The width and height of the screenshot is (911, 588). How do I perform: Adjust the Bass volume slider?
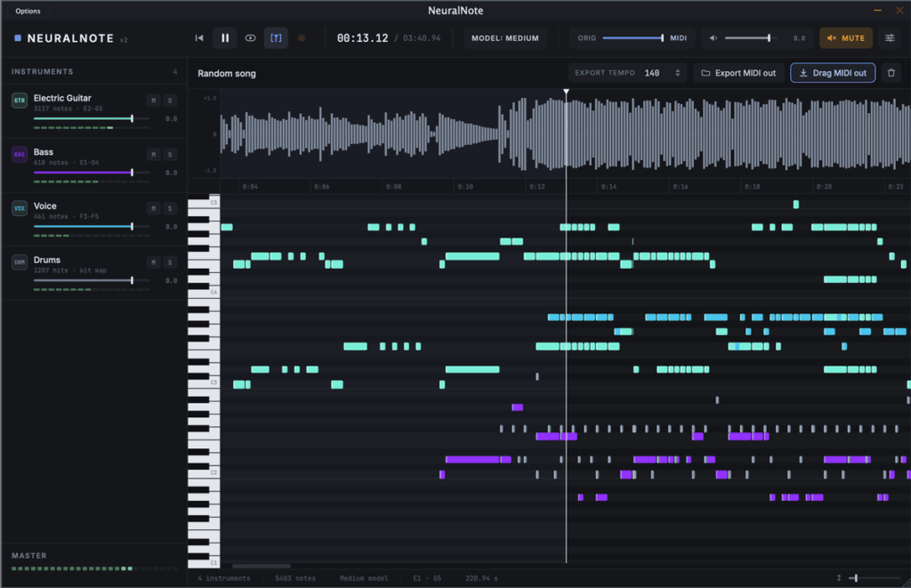pos(92,173)
